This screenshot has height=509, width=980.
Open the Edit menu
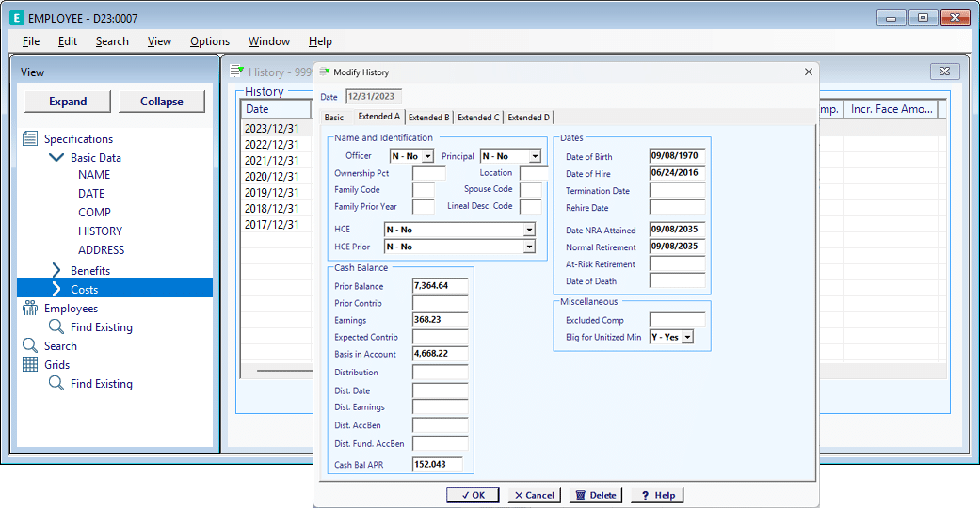(68, 41)
